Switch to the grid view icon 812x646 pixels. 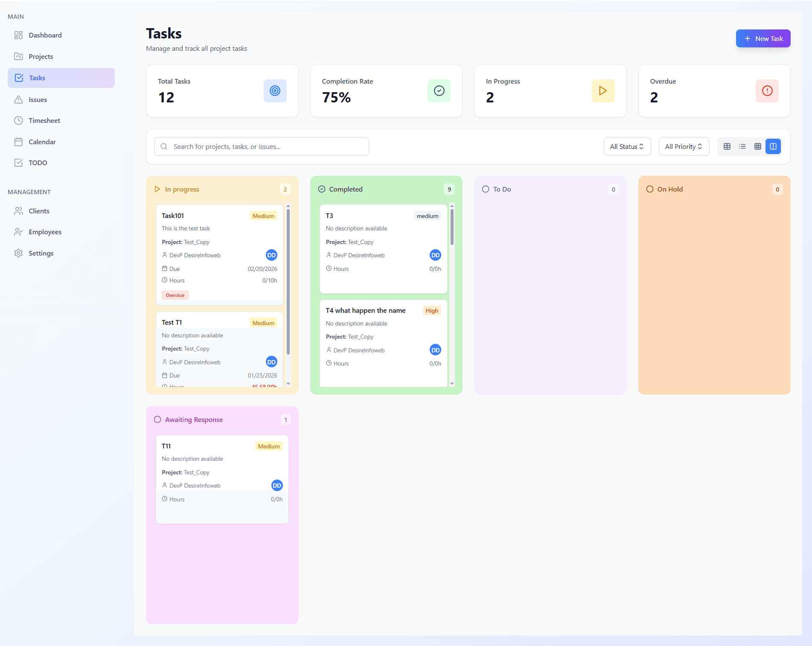pos(758,146)
